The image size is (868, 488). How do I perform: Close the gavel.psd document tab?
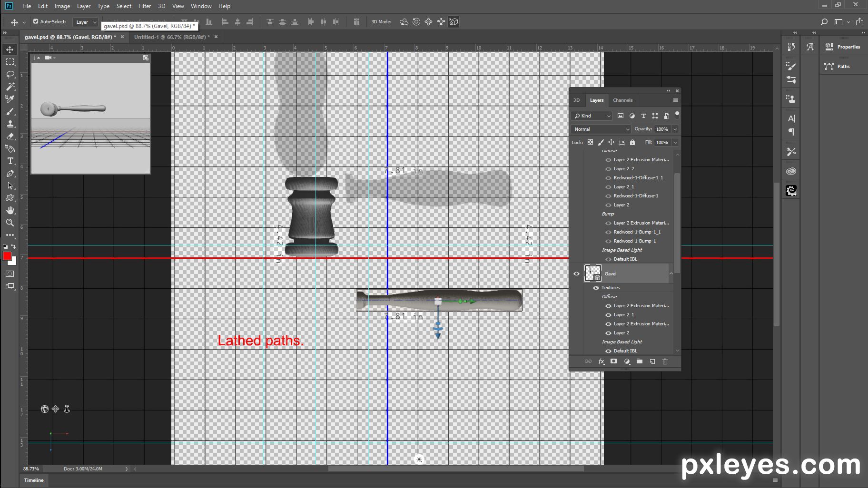point(122,37)
